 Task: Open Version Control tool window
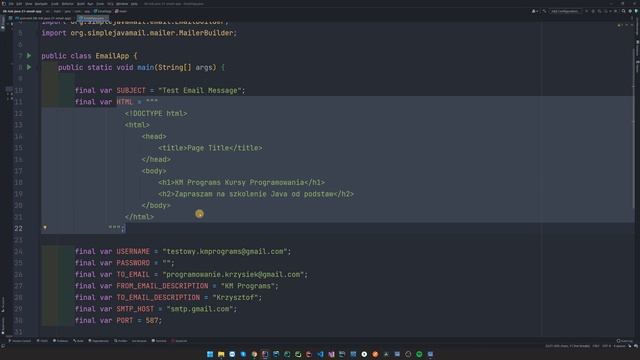click(x=20, y=341)
